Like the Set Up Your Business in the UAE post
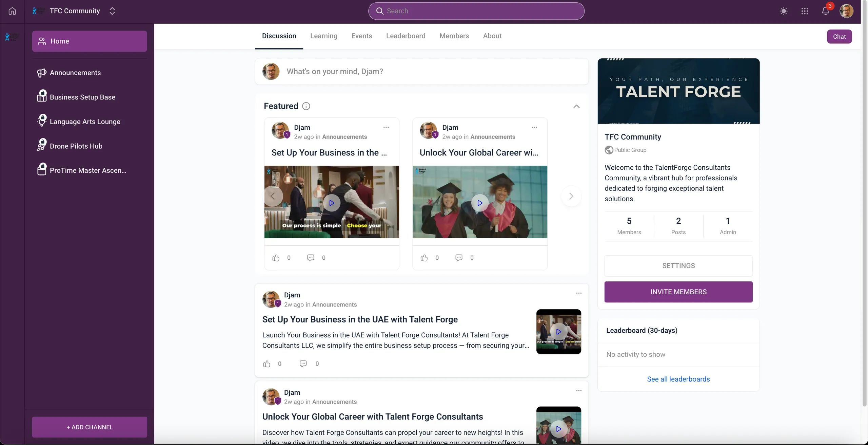The height and width of the screenshot is (445, 868). 267,364
